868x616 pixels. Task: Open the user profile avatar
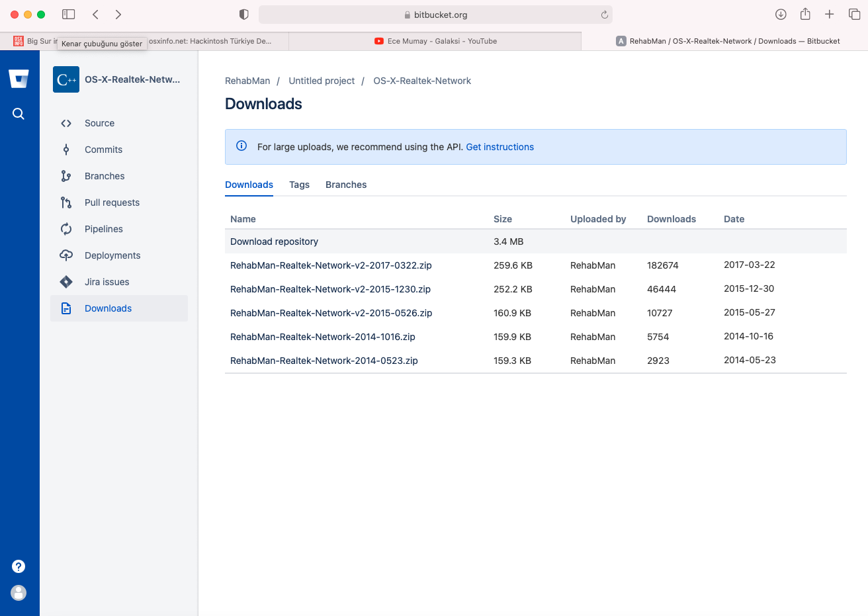coord(19,593)
